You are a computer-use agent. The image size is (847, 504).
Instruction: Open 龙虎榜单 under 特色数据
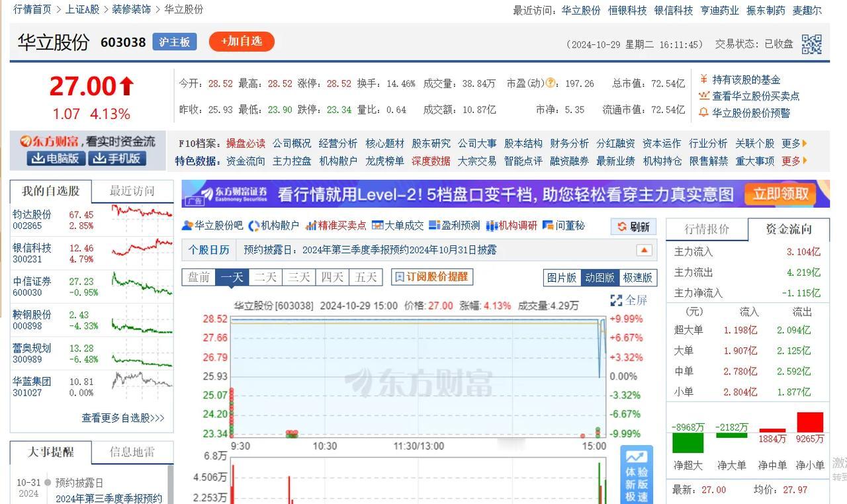coord(384,161)
